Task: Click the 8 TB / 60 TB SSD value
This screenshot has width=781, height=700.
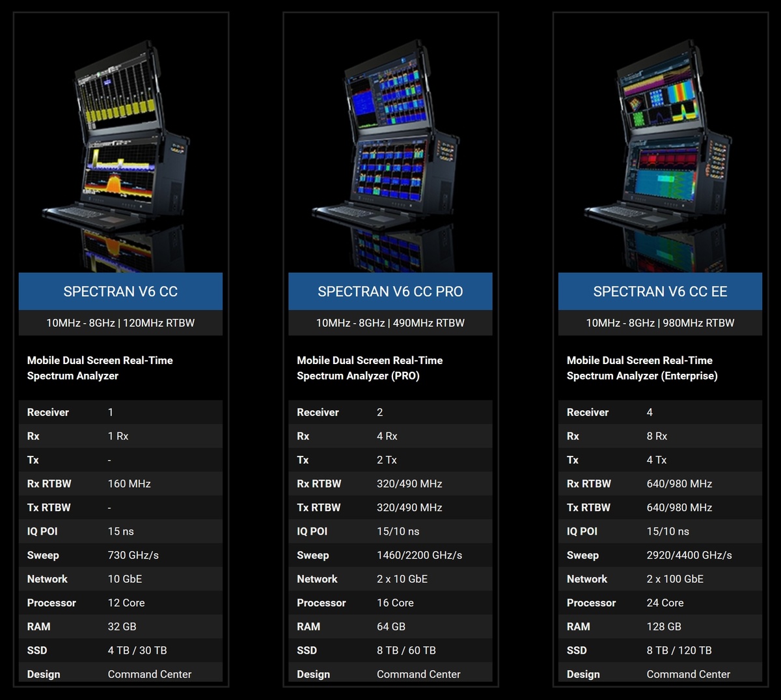Action: [x=406, y=651]
